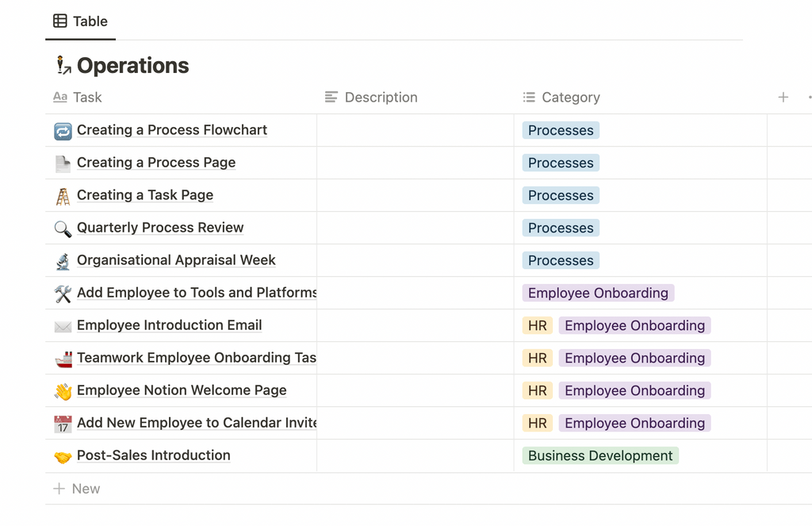Click the tools icon beside Add Employee to Tools
The width and height of the screenshot is (812, 526).
63,294
